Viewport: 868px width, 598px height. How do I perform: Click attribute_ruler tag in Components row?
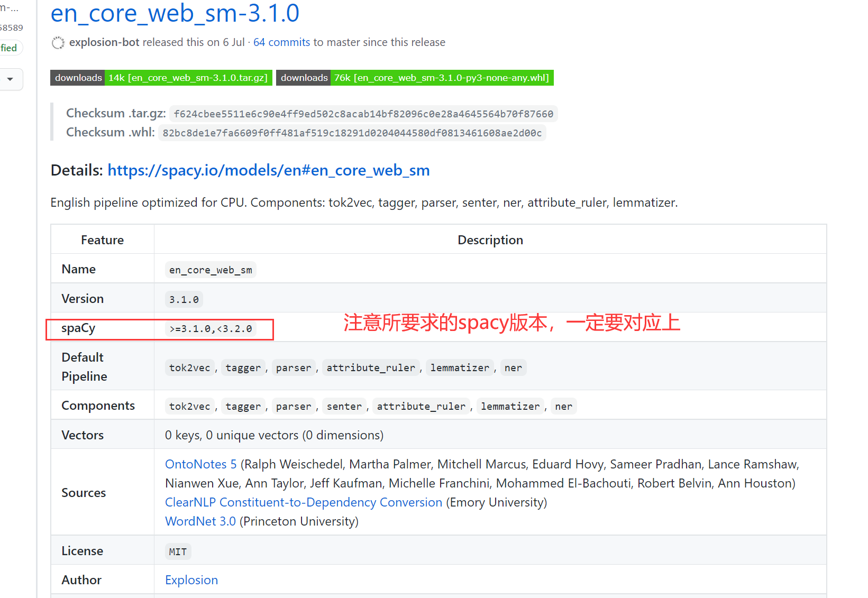pos(421,407)
